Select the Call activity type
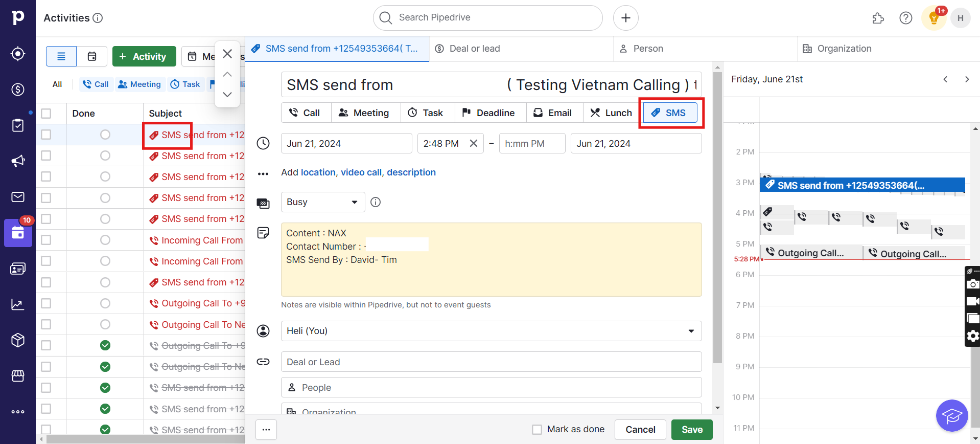980x444 pixels. [306, 113]
